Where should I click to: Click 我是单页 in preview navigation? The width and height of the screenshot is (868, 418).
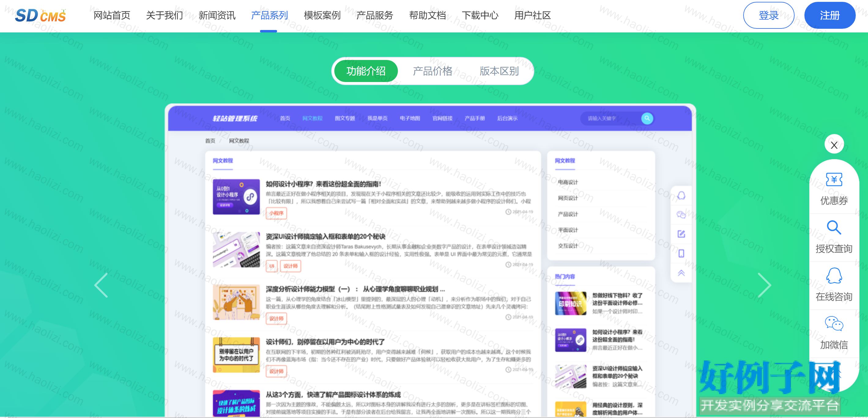pos(377,118)
